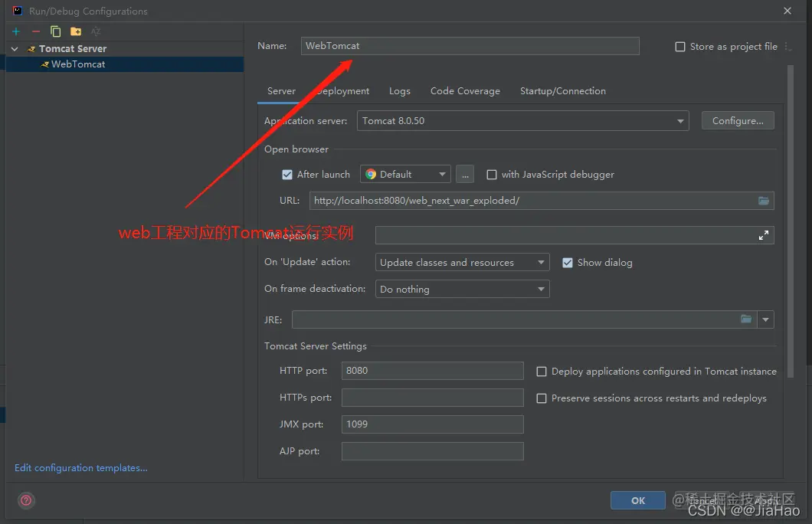Remove selected configuration with minus icon

(x=36, y=31)
